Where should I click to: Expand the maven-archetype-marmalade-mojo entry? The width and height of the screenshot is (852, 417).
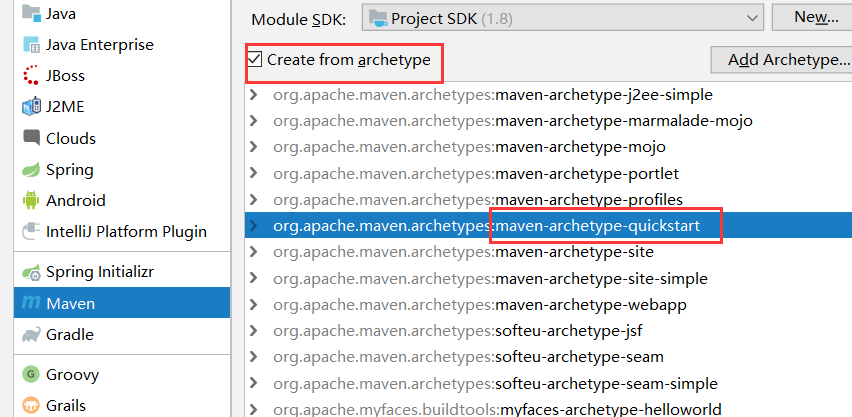[x=253, y=121]
